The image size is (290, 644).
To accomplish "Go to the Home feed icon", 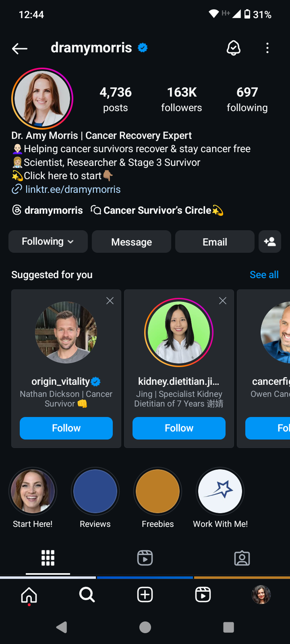I will coord(29,594).
